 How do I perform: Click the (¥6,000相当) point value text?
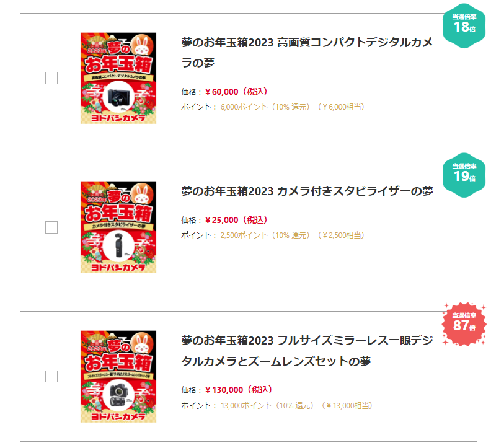340,107
